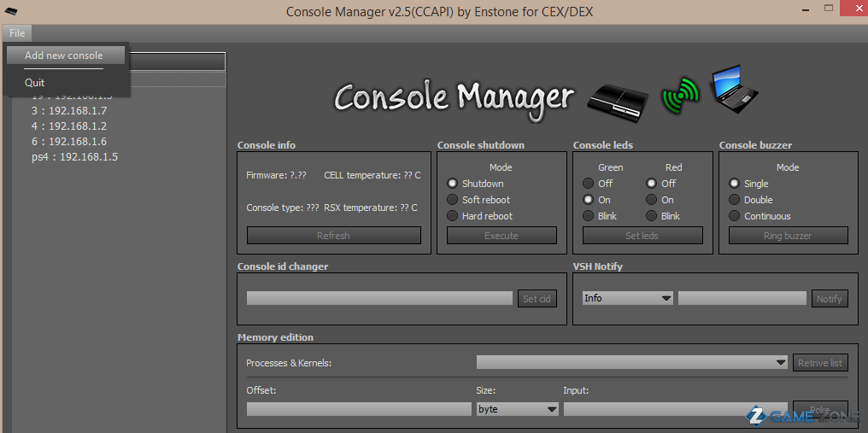
Task: Select Single buzzer mode
Action: click(734, 184)
